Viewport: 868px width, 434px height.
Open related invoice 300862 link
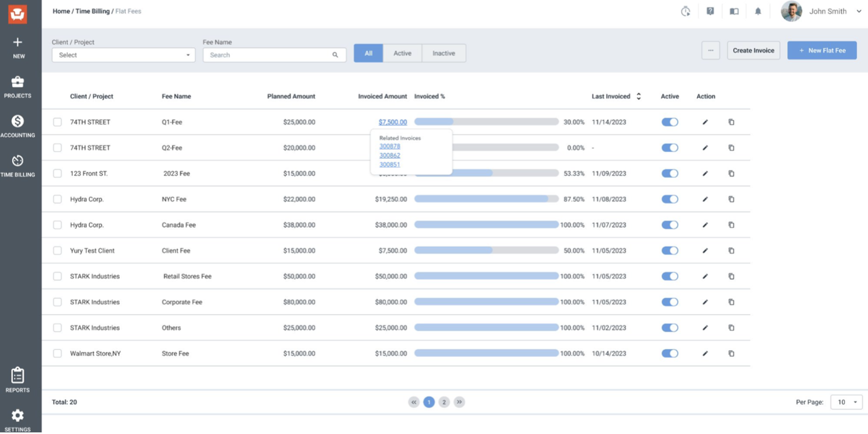pyautogui.click(x=389, y=156)
